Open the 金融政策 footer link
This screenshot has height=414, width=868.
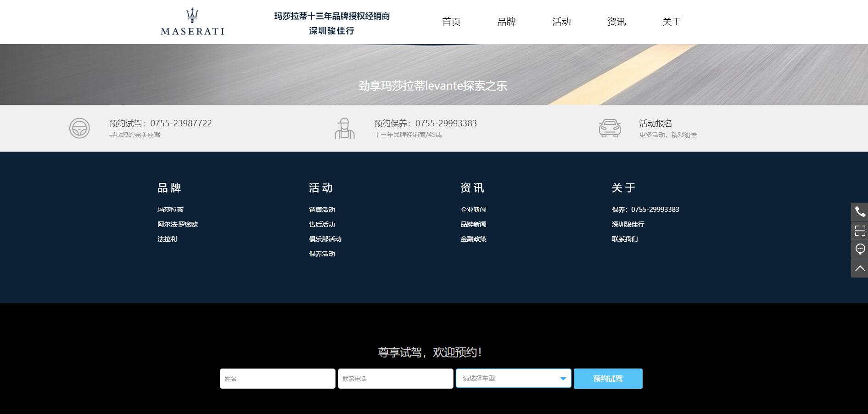pos(473,239)
